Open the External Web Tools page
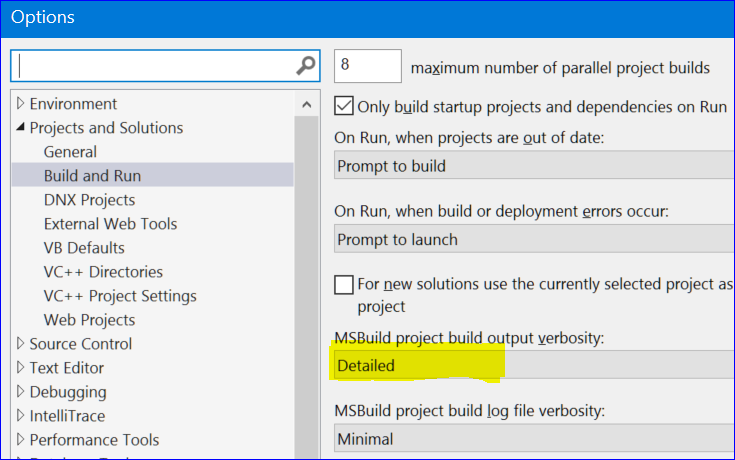 [110, 224]
